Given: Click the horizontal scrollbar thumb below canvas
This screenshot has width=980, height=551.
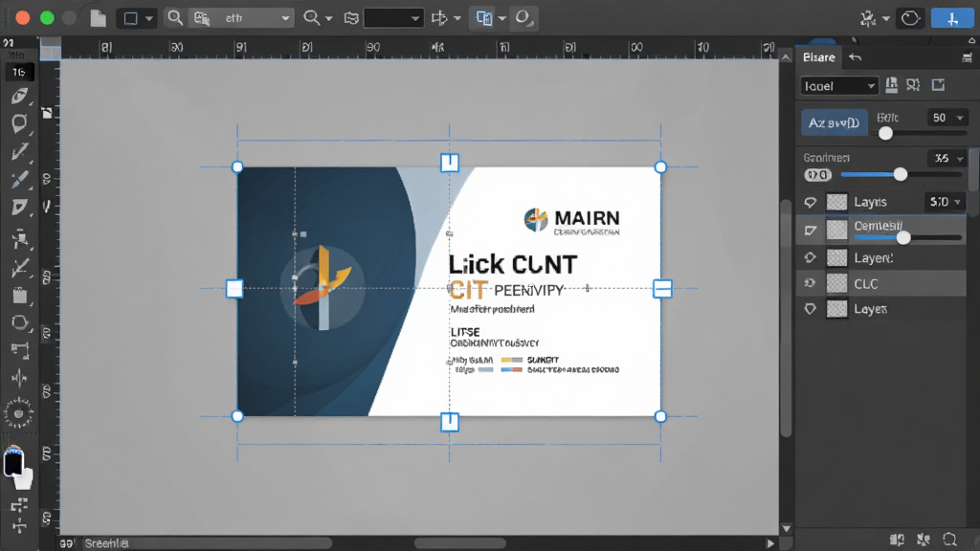Looking at the screenshot, I should point(460,543).
